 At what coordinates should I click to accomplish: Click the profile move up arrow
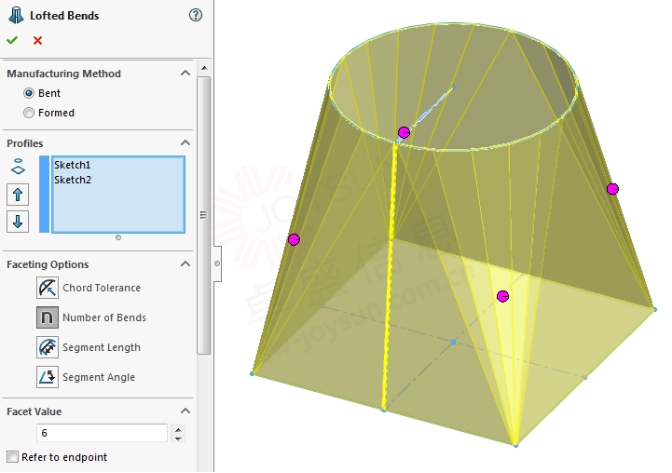point(17,194)
